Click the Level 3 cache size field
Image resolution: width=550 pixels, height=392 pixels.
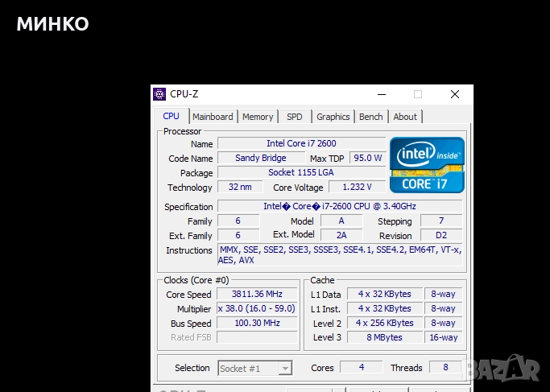pos(383,338)
